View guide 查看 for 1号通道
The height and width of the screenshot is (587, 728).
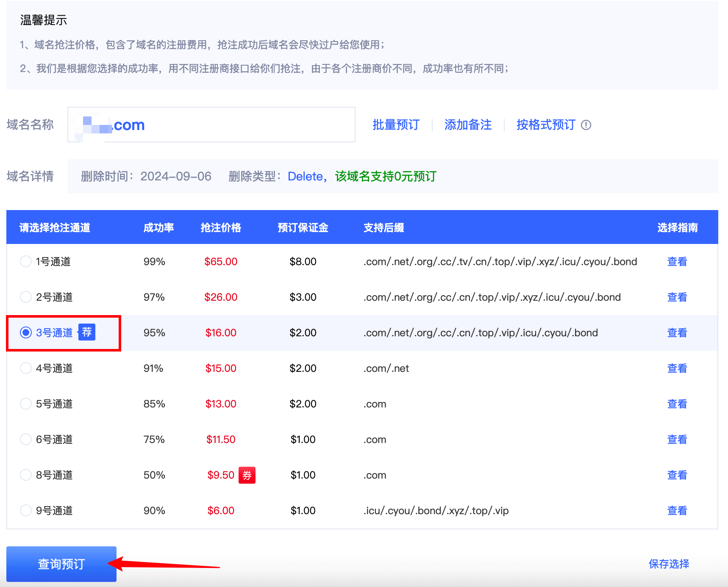677,262
